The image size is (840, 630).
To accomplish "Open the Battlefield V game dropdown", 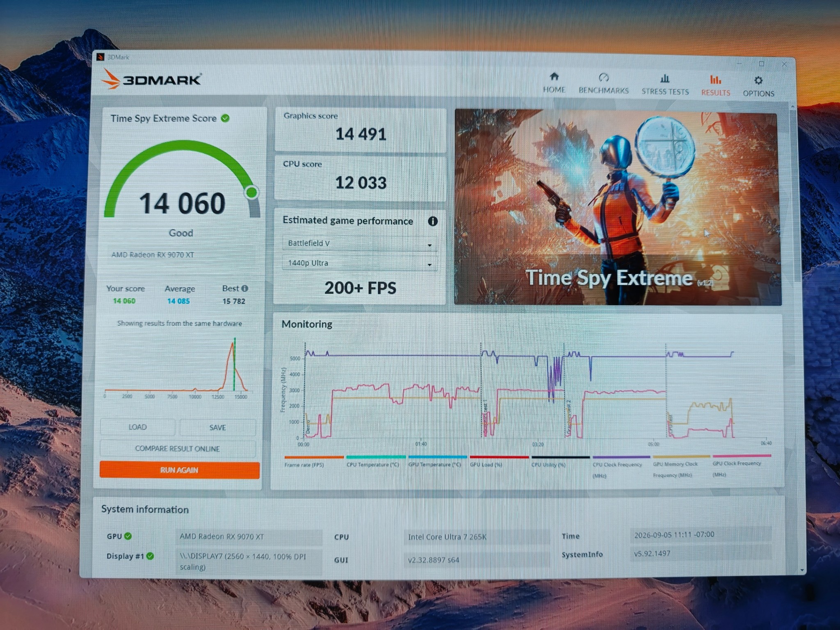I will (360, 244).
